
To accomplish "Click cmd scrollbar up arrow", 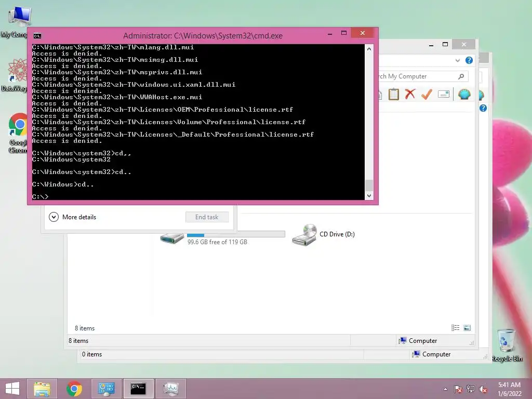I will [x=369, y=49].
